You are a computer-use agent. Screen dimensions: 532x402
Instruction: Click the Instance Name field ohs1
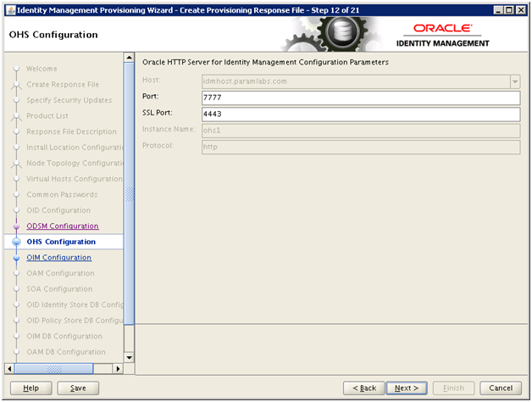pyautogui.click(x=361, y=131)
